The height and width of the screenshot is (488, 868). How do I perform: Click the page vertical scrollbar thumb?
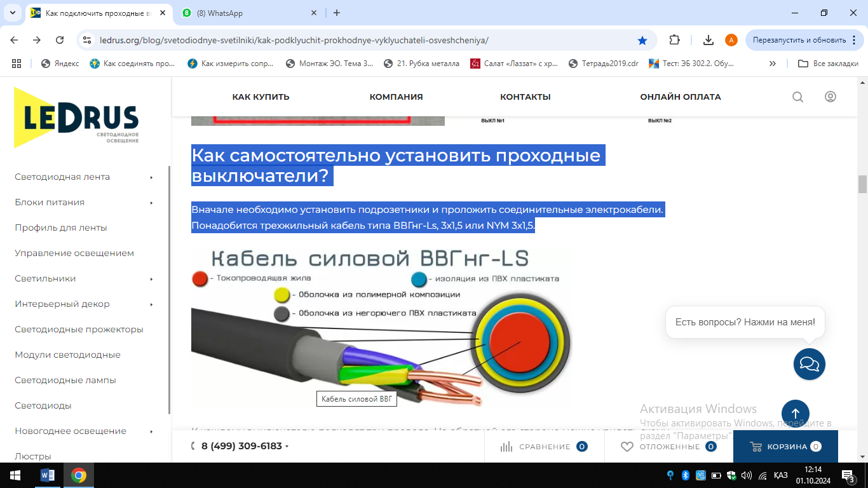[x=862, y=184]
